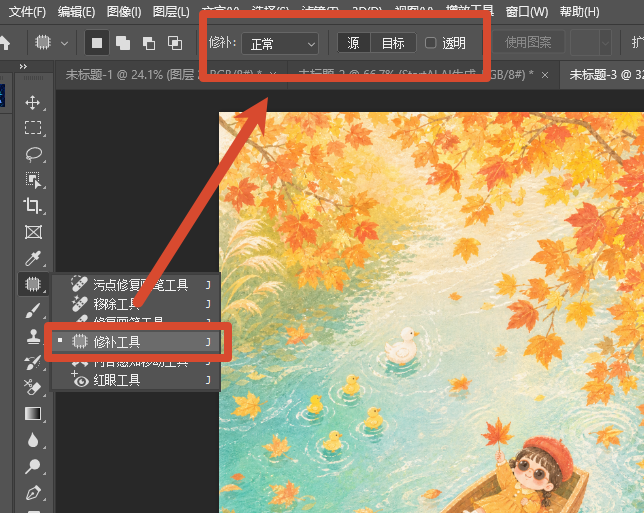Enable the 透明 checkbox
Viewport: 644px width, 513px height.
(x=430, y=43)
